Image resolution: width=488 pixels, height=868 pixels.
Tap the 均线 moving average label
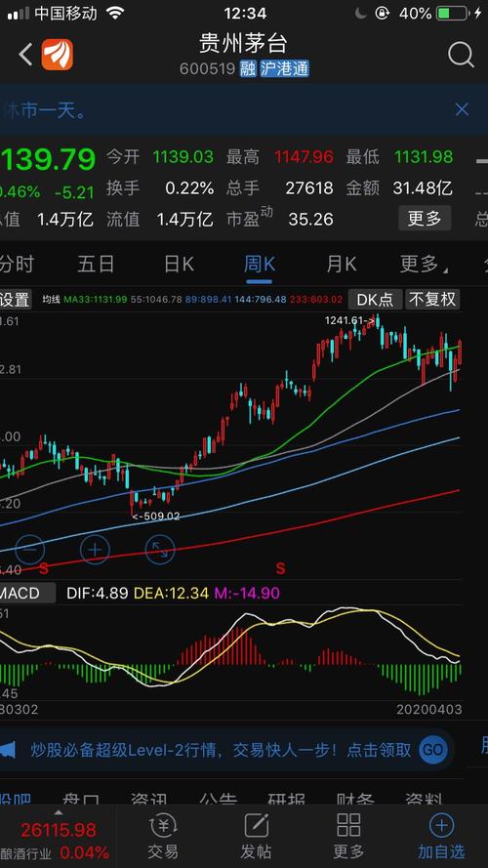coord(52,300)
